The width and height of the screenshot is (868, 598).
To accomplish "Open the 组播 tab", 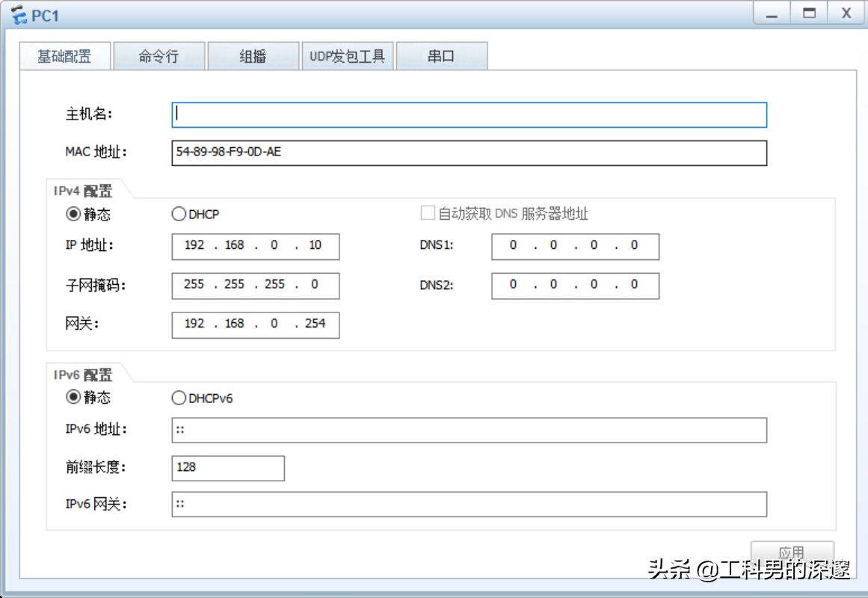I will [253, 56].
